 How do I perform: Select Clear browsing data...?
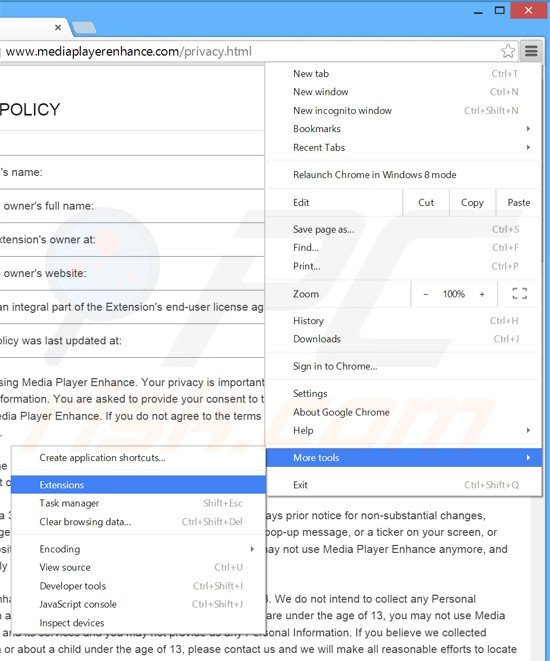[138, 521]
